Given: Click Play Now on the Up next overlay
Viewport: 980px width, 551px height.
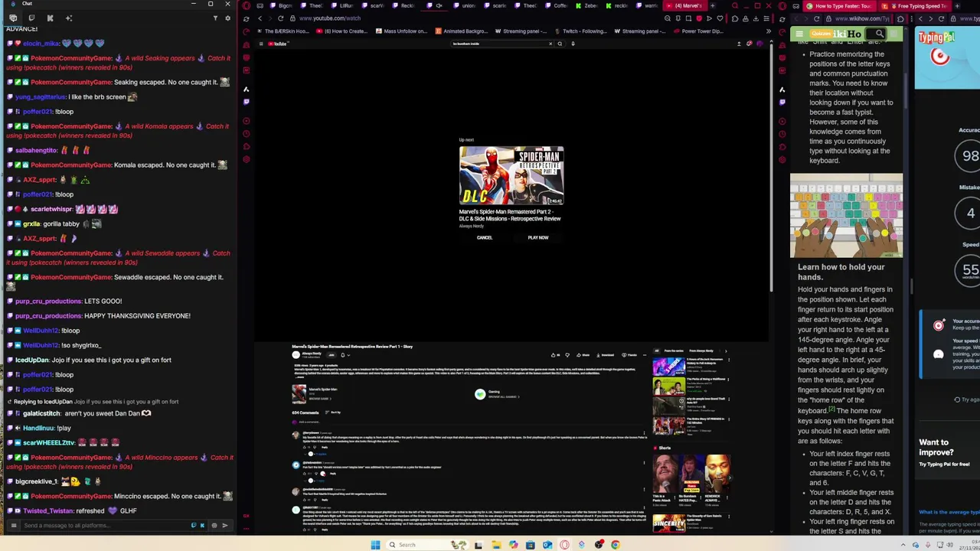Looking at the screenshot, I should pos(537,238).
